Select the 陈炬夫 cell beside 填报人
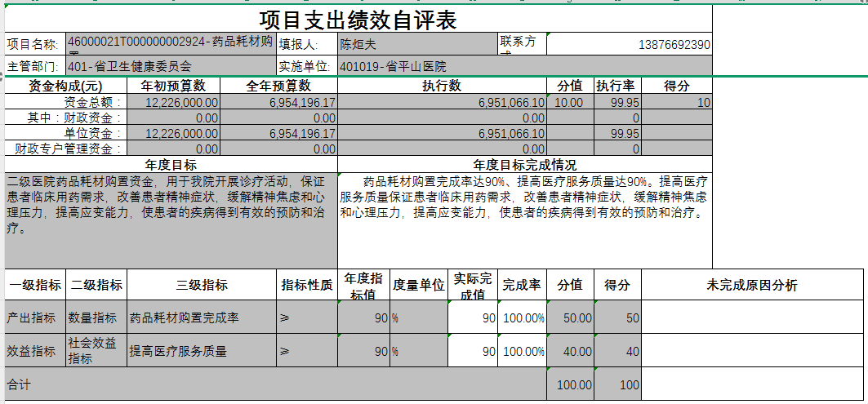The height and width of the screenshot is (404, 868). click(x=416, y=45)
